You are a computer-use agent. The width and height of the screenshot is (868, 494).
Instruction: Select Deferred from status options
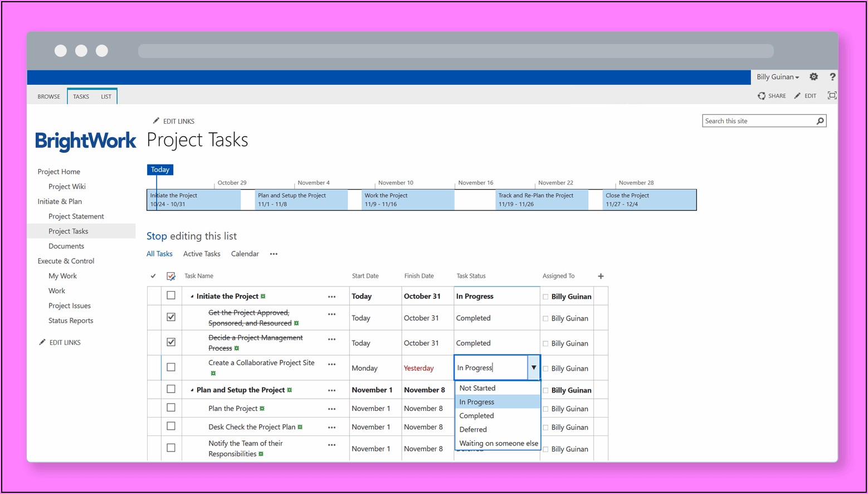pos(473,429)
